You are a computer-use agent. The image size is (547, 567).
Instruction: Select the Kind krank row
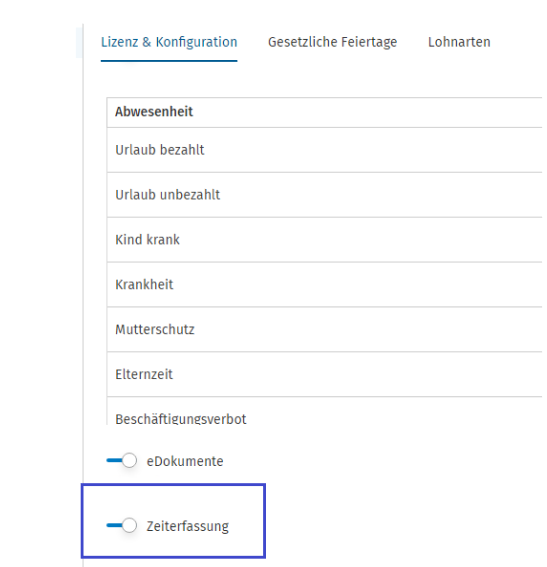pos(324,239)
